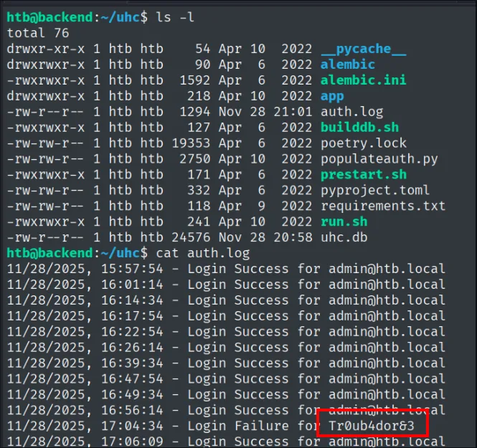Click the 17:06:09 log timestamp

(132, 442)
